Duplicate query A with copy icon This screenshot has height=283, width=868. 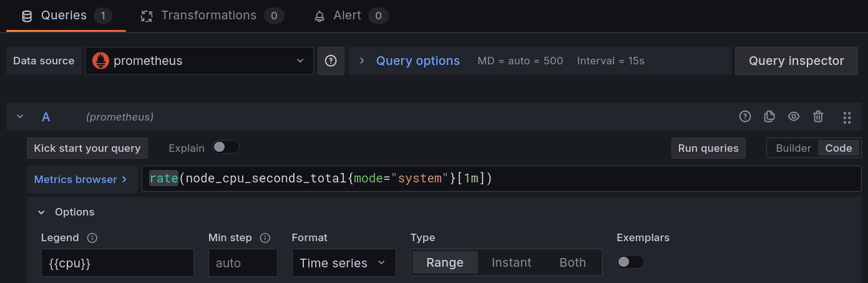[769, 116]
